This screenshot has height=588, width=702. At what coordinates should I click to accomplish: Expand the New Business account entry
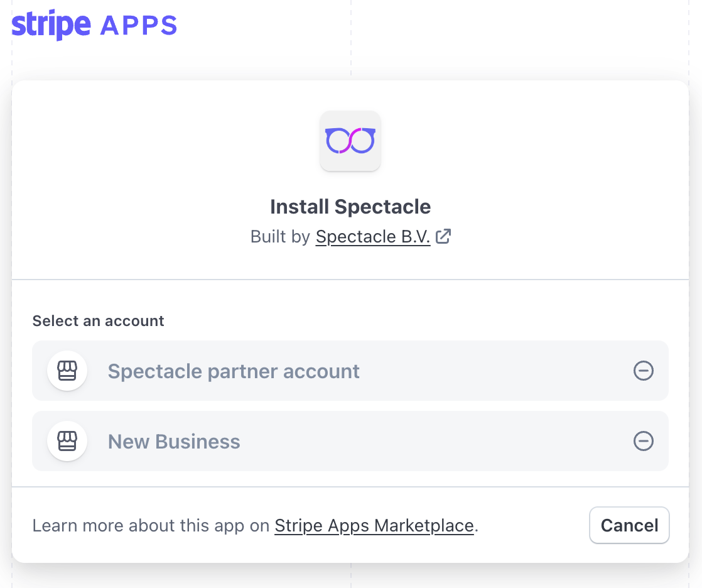click(350, 441)
